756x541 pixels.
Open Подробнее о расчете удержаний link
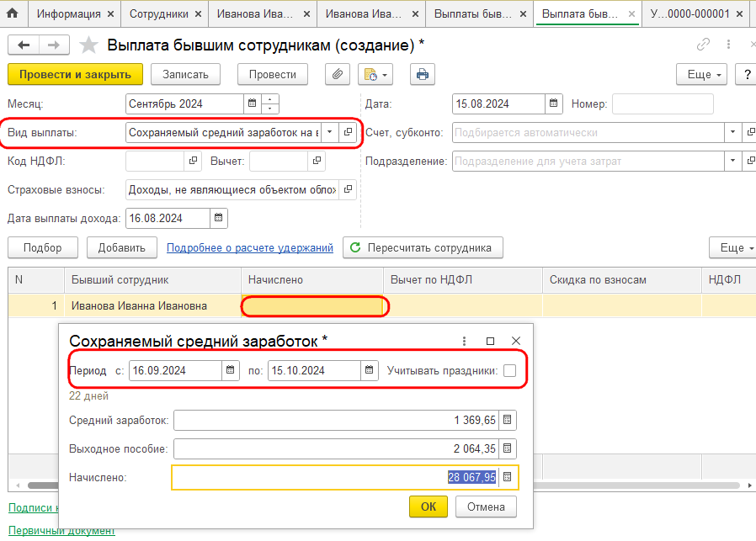pos(250,247)
